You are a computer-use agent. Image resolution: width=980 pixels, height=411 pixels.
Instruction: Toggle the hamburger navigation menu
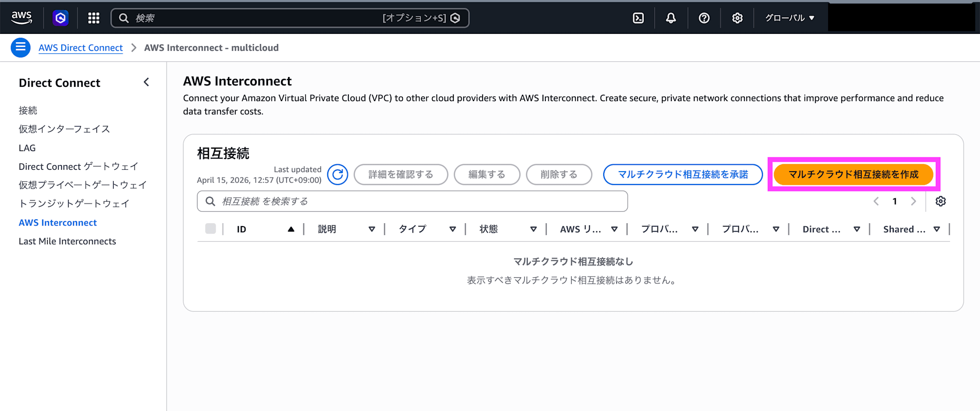(x=21, y=48)
